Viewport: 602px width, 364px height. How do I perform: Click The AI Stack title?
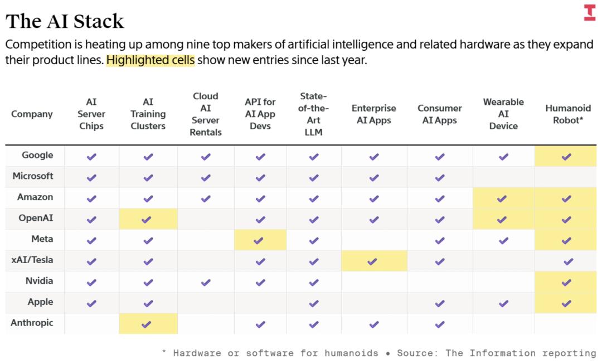(65, 21)
